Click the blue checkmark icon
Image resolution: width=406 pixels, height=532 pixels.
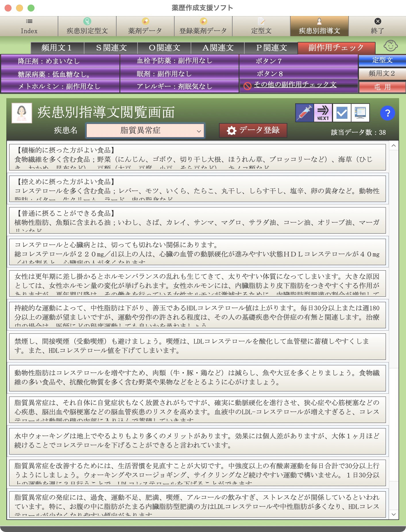(342, 113)
